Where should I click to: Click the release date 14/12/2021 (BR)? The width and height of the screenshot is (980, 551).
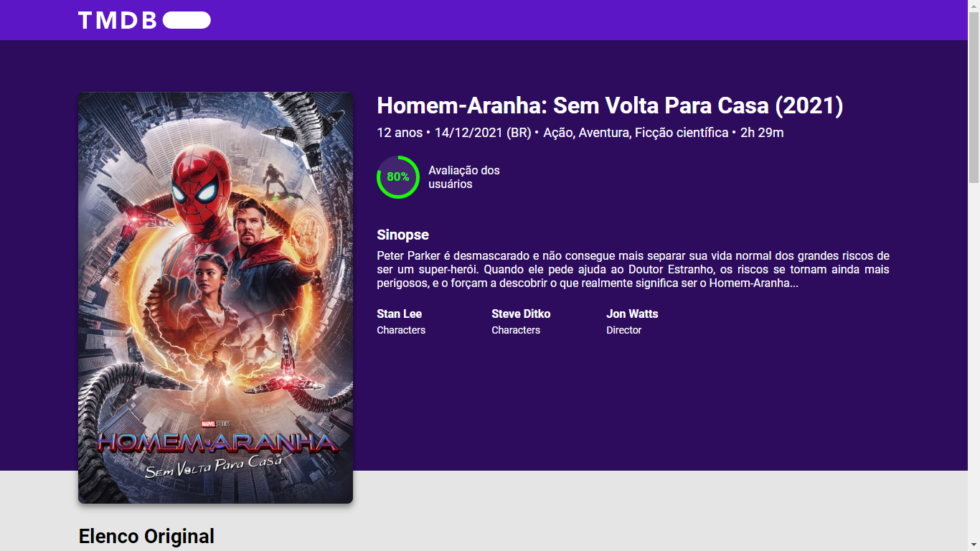[483, 133]
